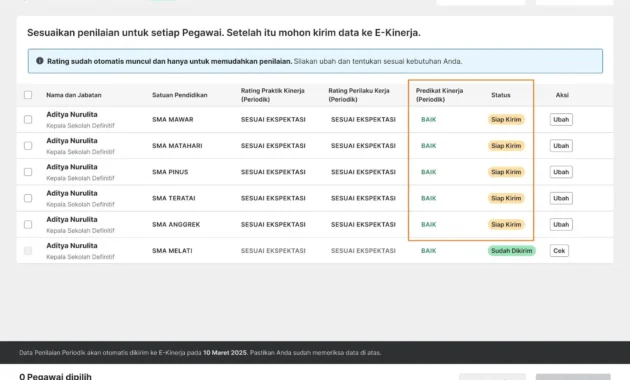Viewport: 630px width, 380px height.
Task: Click the Rating Perilaku Kerja column header
Action: [x=359, y=95]
